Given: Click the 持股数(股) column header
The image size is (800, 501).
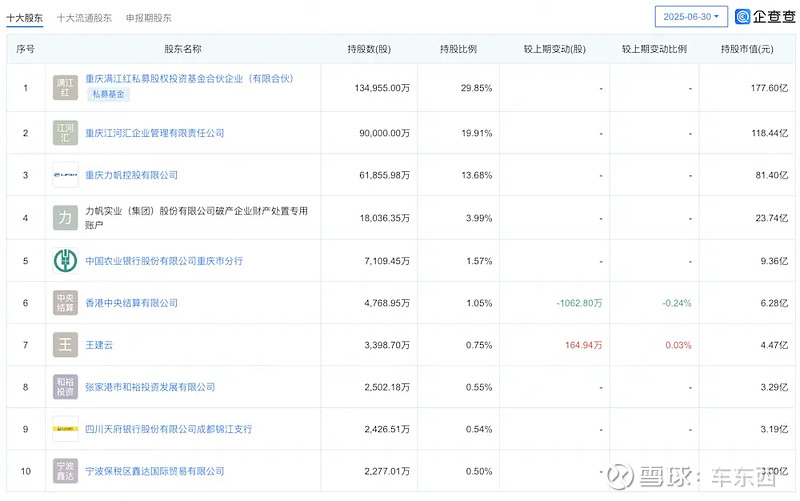Looking at the screenshot, I should point(369,49).
